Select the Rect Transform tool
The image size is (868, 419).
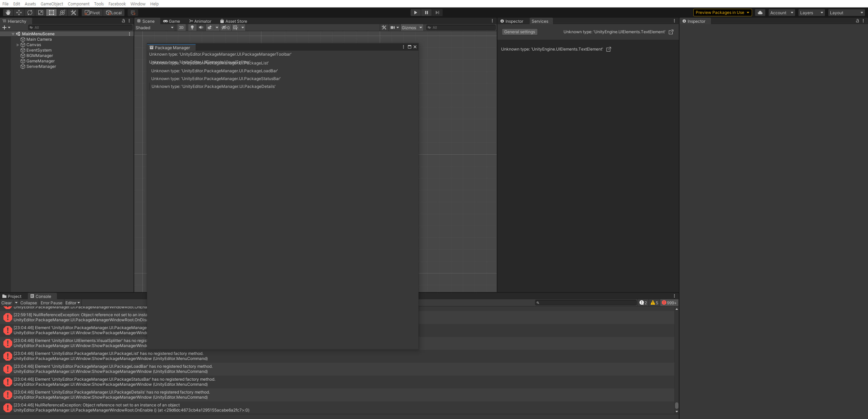52,12
